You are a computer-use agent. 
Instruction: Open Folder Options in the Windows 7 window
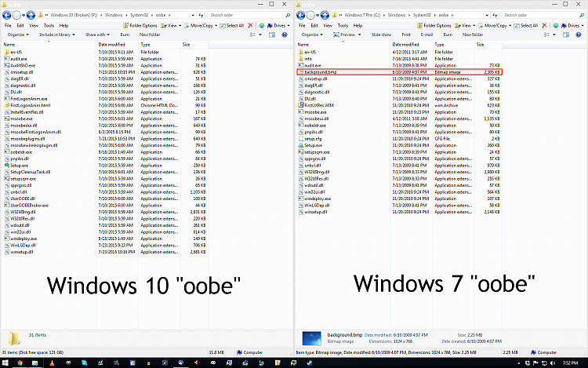click(434, 26)
